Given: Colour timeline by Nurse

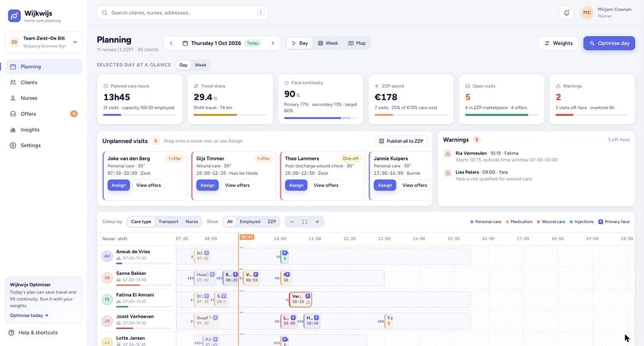Looking at the screenshot, I should click(x=192, y=221).
